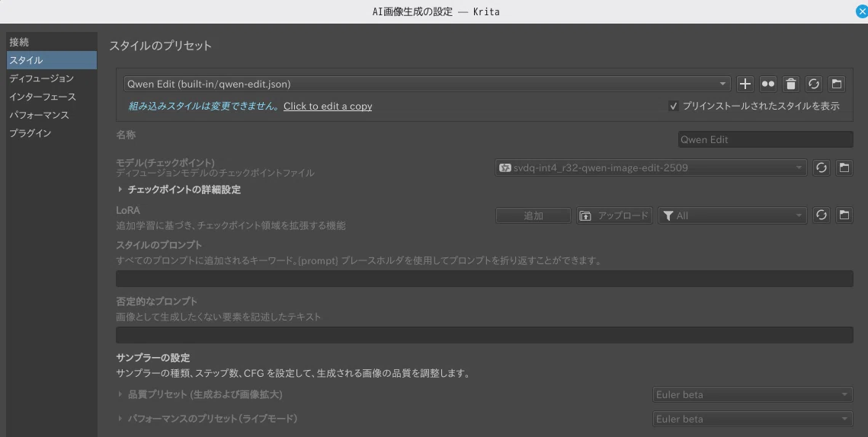Click the アップロード LoRA button
Viewport: 868px width, 437px height.
(x=614, y=215)
